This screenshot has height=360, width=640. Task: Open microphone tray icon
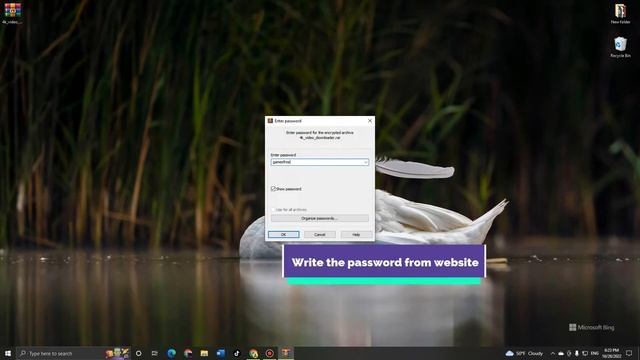click(577, 353)
